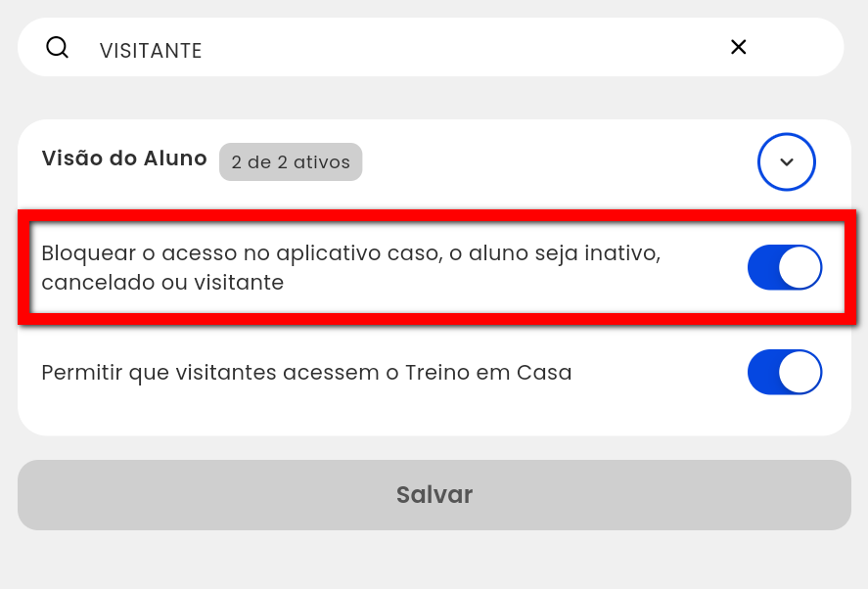This screenshot has width=868, height=589.
Task: Disable the block app access toggle
Action: pos(785,267)
